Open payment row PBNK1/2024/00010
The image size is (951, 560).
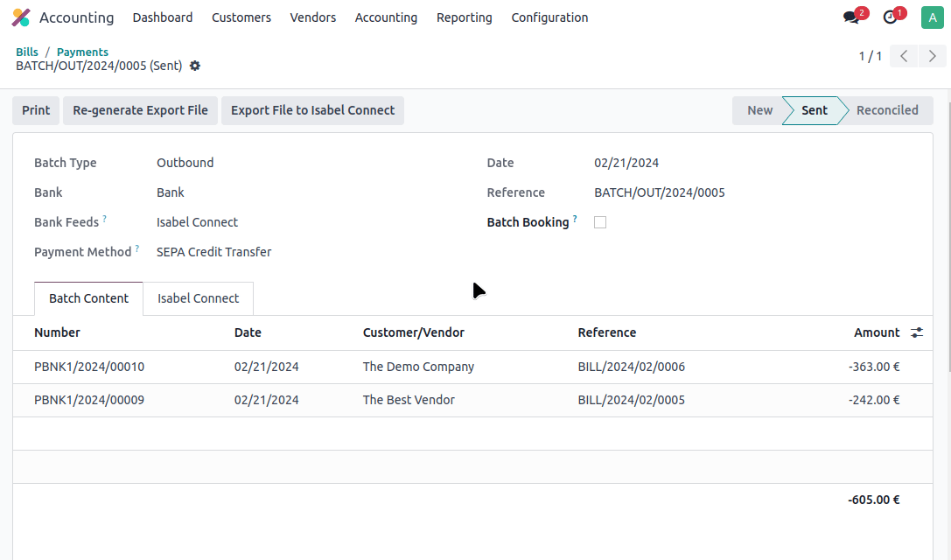click(89, 367)
